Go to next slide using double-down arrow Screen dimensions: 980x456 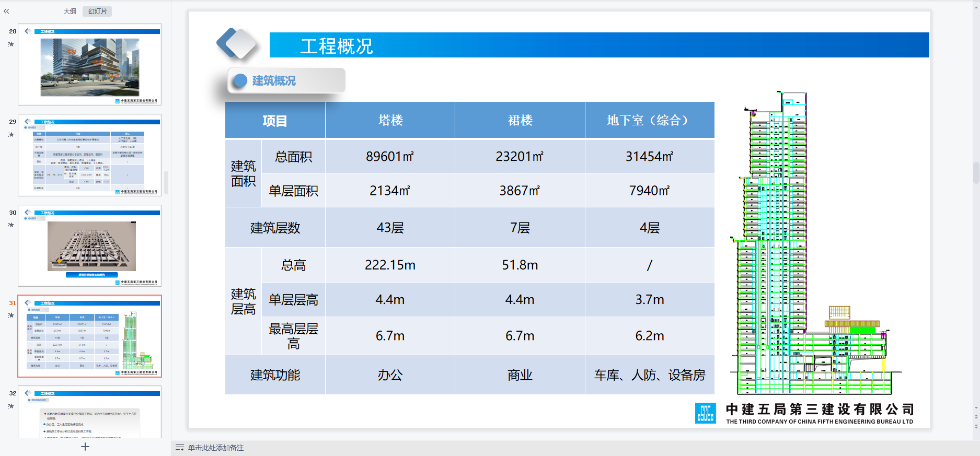point(976,426)
